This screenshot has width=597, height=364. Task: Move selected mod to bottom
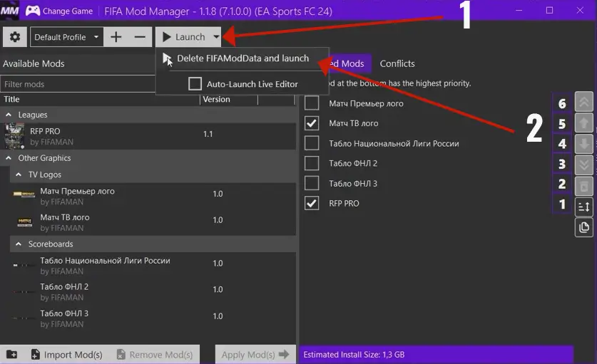pos(583,165)
